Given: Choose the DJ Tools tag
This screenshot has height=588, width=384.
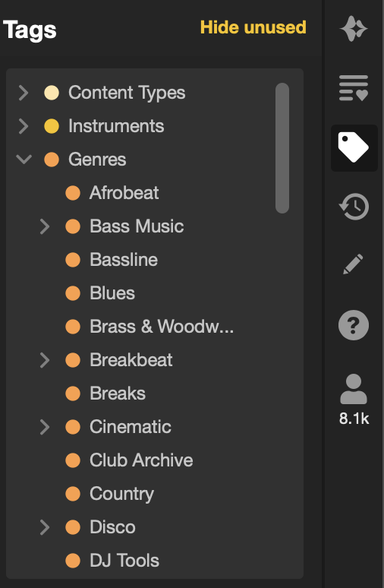Looking at the screenshot, I should click(x=124, y=560).
